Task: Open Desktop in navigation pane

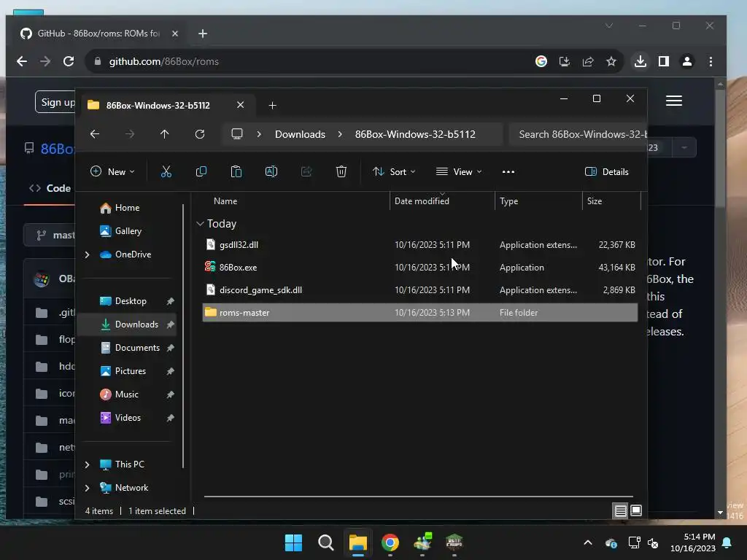Action: pyautogui.click(x=123, y=301)
